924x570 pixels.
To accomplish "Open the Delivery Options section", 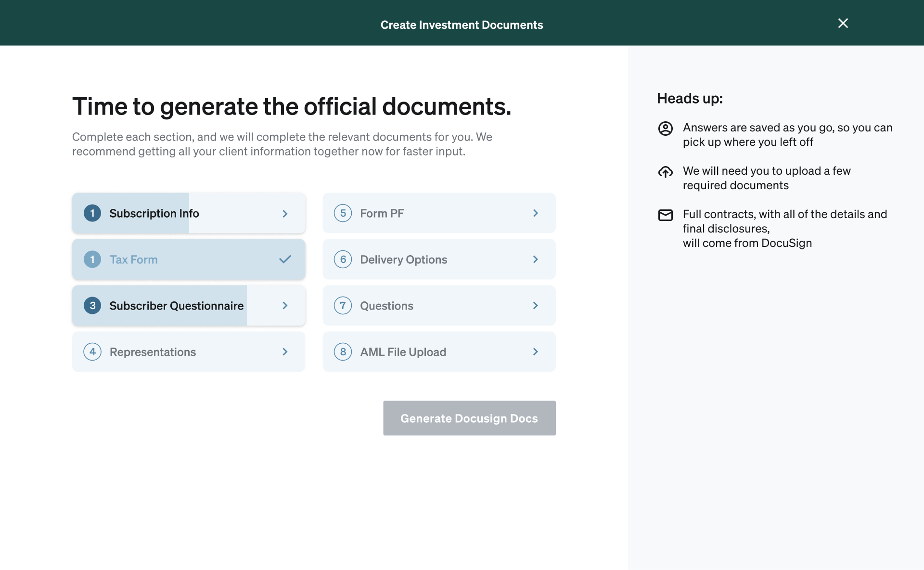I will point(439,259).
